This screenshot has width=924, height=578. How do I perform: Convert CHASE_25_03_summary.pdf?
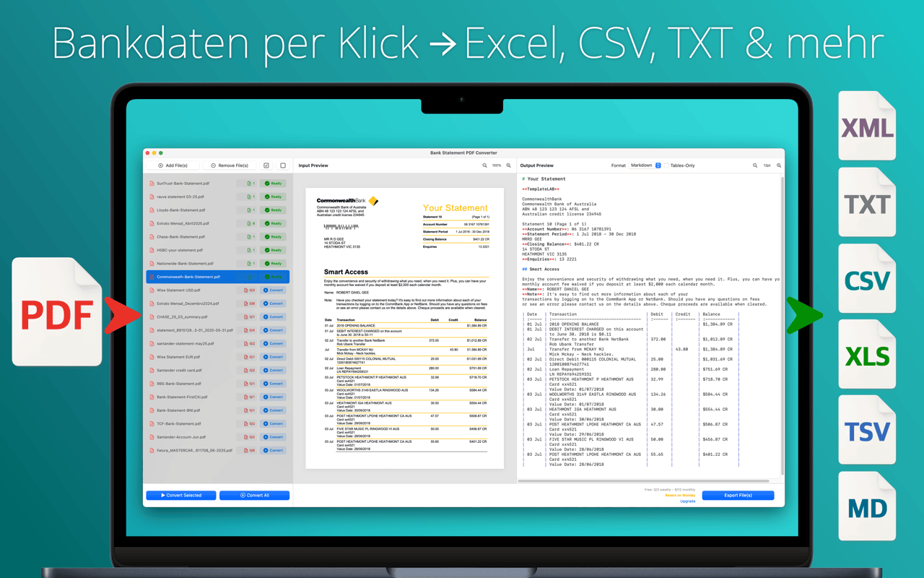coord(273,317)
